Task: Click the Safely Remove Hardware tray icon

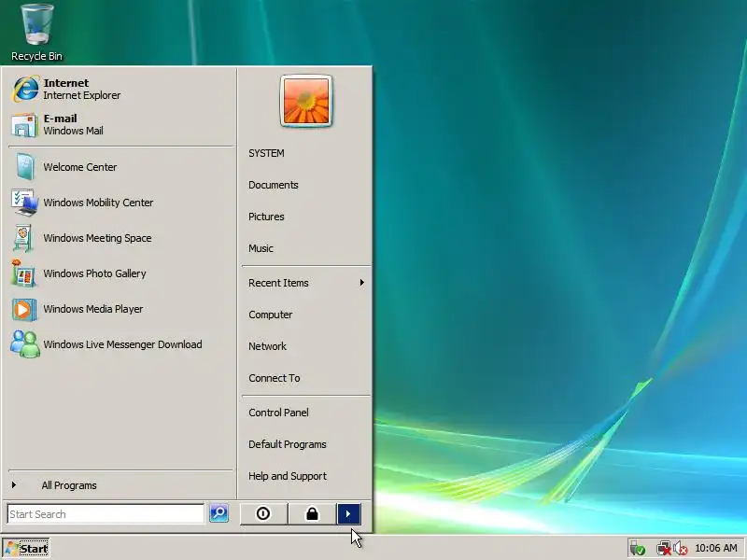Action: tap(637, 549)
